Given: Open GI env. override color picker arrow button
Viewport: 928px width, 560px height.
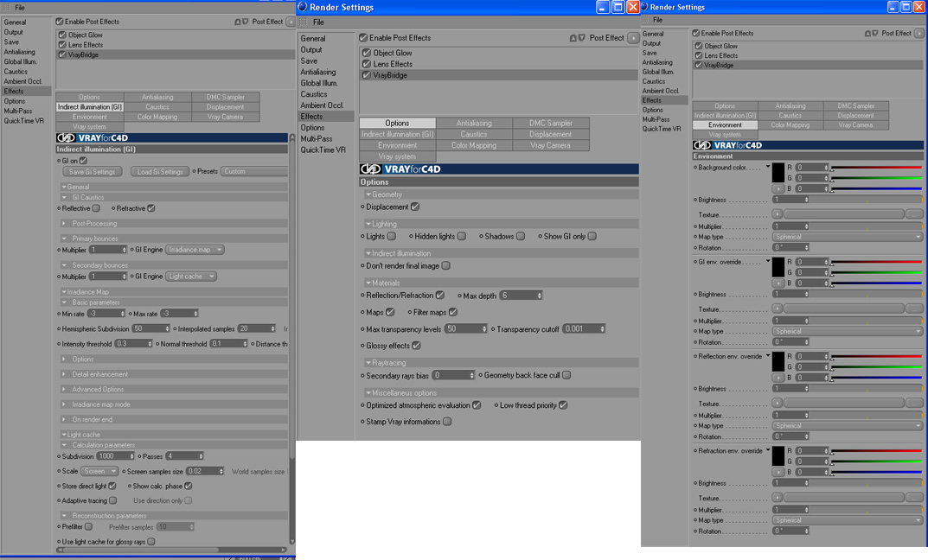Looking at the screenshot, I should [x=778, y=283].
